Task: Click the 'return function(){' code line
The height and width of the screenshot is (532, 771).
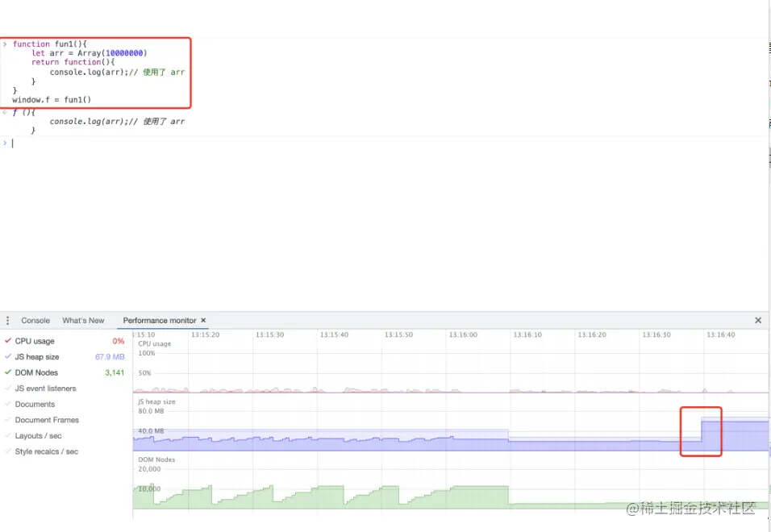Action: pyautogui.click(x=73, y=62)
